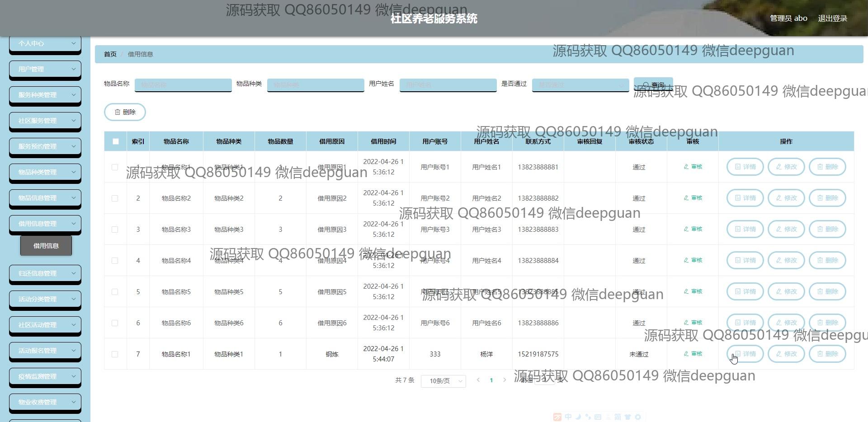Select the checkbox for row 6

(x=115, y=323)
